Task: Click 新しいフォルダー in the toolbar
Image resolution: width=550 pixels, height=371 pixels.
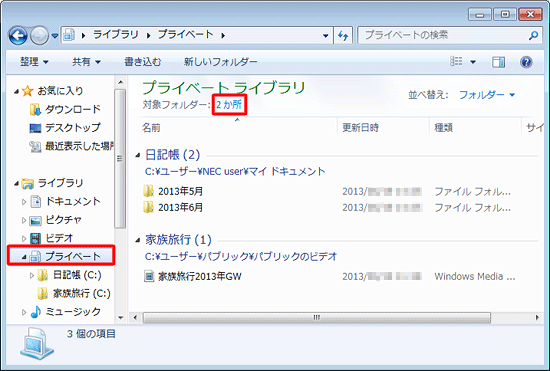Action: click(x=221, y=62)
